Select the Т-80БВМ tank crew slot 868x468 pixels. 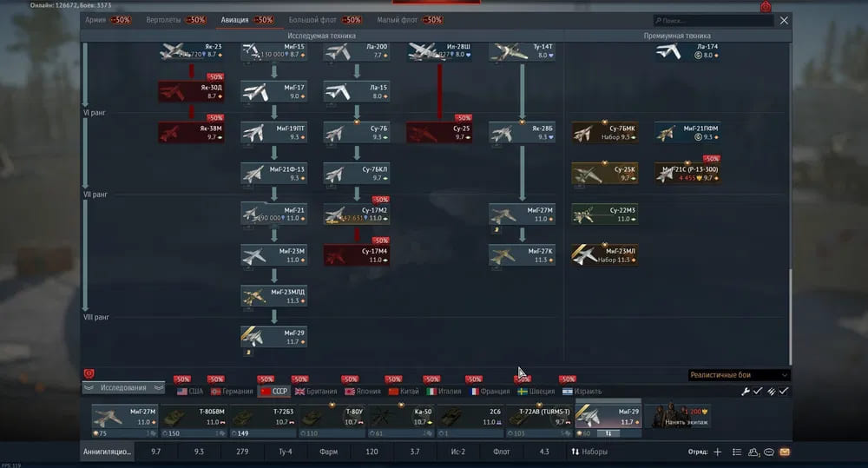[x=194, y=417]
